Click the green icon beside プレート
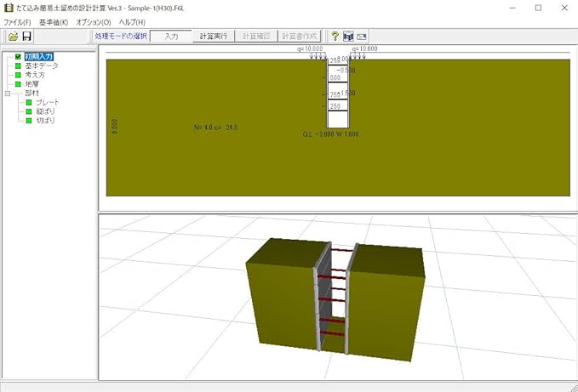This screenshot has height=392, width=578. click(29, 102)
